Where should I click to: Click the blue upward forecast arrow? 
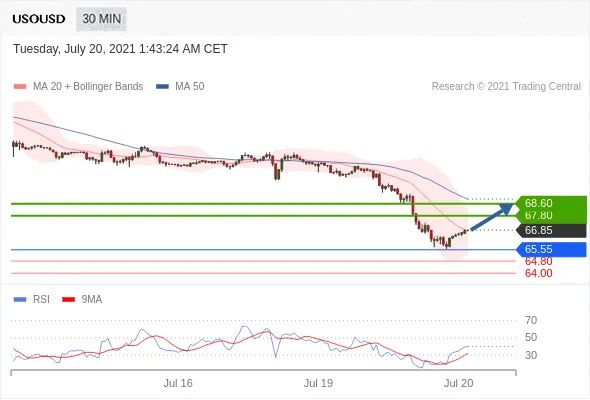click(492, 217)
